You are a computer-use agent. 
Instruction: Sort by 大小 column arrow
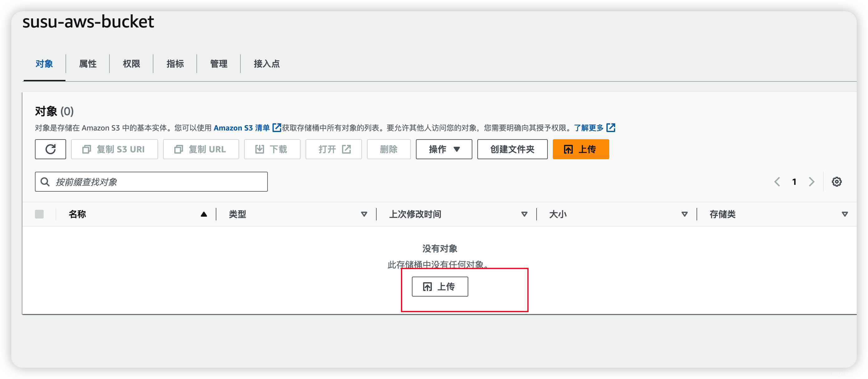click(x=684, y=214)
